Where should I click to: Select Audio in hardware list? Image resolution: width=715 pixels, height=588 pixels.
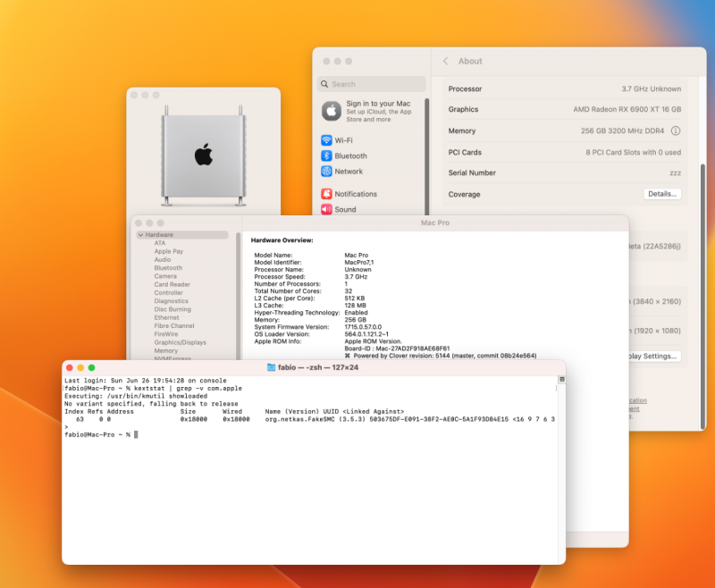163,259
